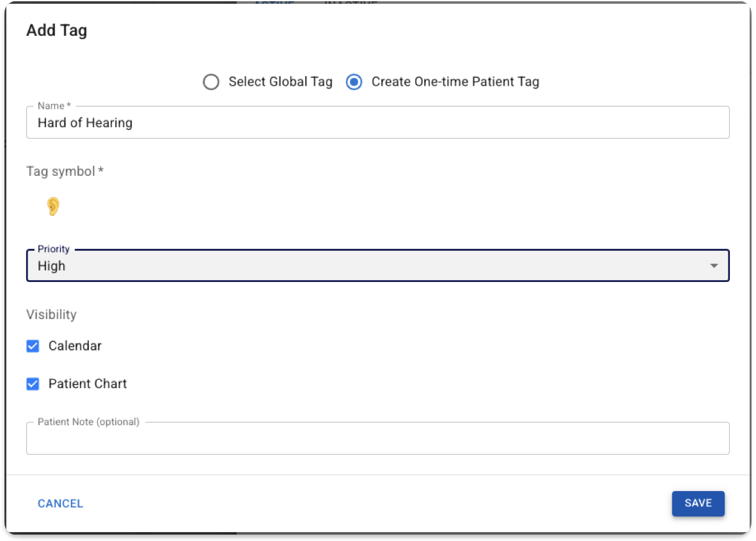
Task: Choose the Select Global Tag radio button
Action: coord(210,82)
